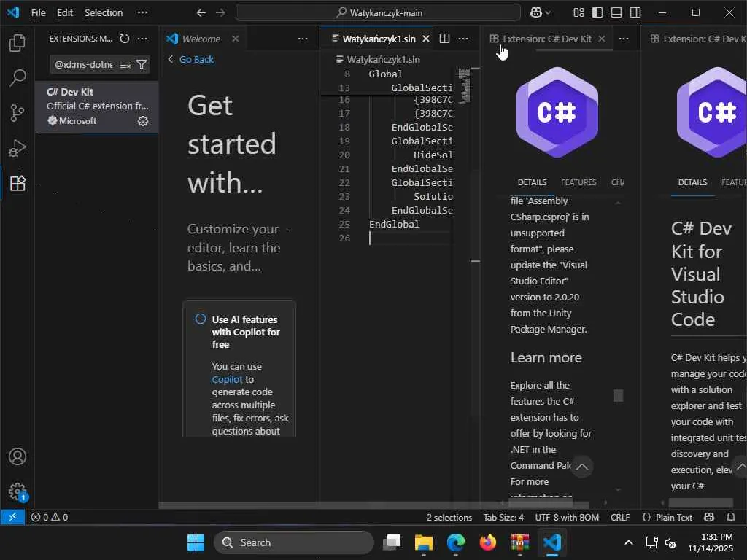Open problems errors and warnings indicator

[50, 517]
